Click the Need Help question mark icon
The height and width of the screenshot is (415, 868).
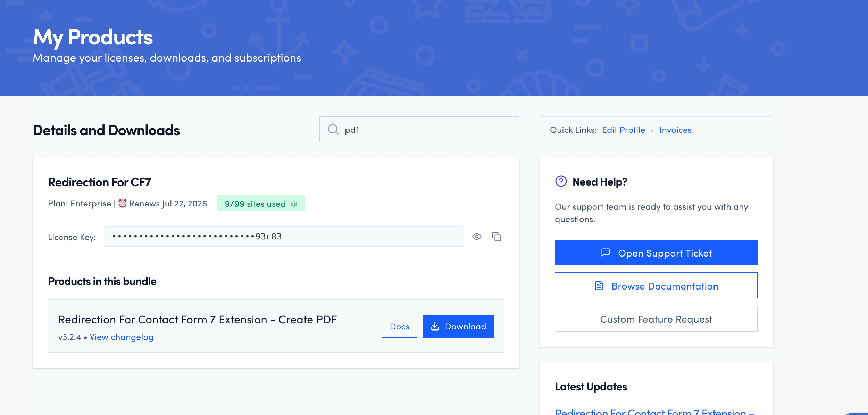coord(561,181)
